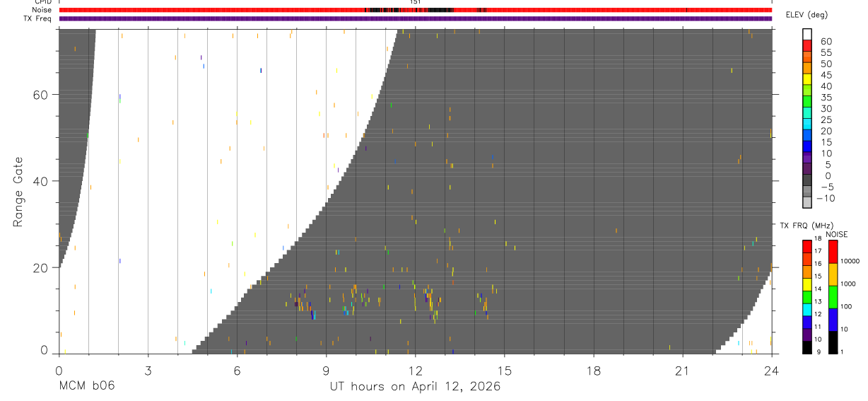Click the '1000' label on the NOISE scale
Viewport: 868px width, 401px height.
coord(848,284)
